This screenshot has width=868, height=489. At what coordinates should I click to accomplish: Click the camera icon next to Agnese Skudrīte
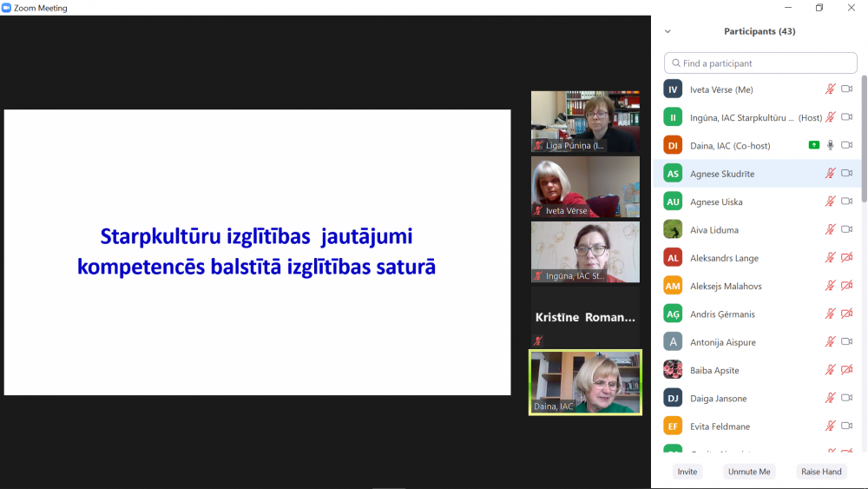(846, 174)
